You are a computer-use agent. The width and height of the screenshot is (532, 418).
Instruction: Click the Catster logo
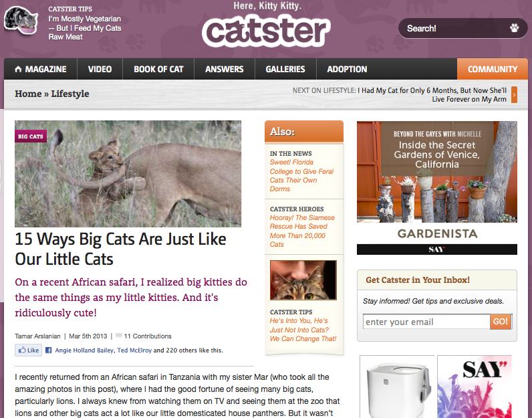(266, 31)
